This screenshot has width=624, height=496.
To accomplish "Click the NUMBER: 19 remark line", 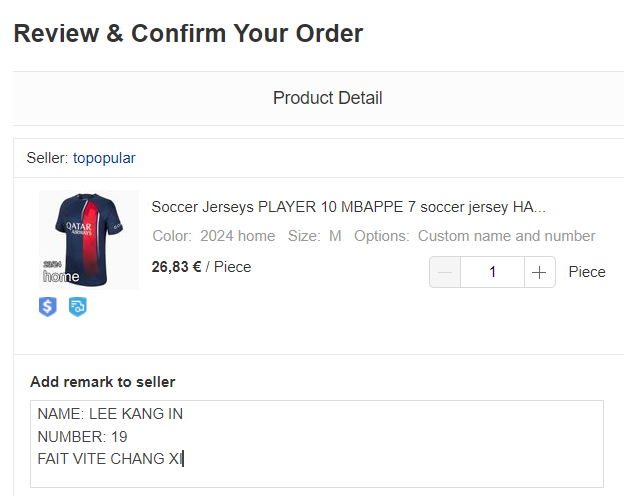I will coord(82,437).
